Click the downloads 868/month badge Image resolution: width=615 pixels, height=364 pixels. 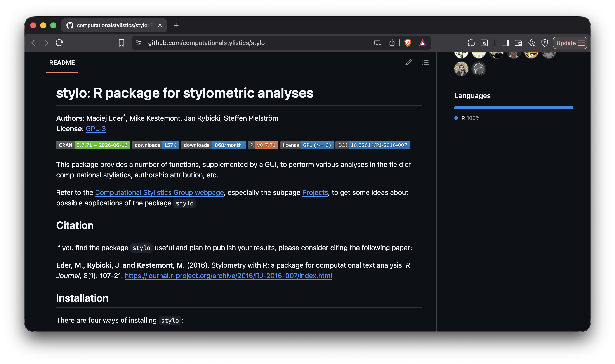(214, 145)
